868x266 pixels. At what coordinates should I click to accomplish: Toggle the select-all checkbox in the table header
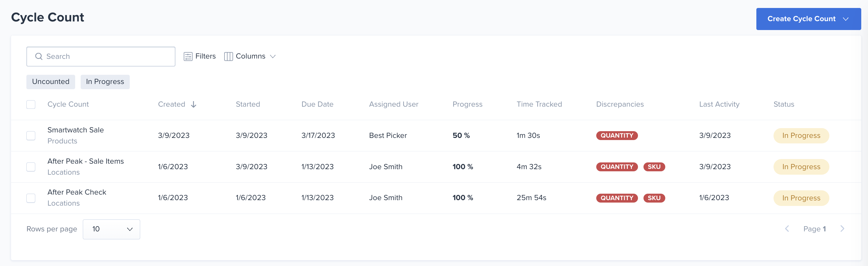tap(31, 104)
